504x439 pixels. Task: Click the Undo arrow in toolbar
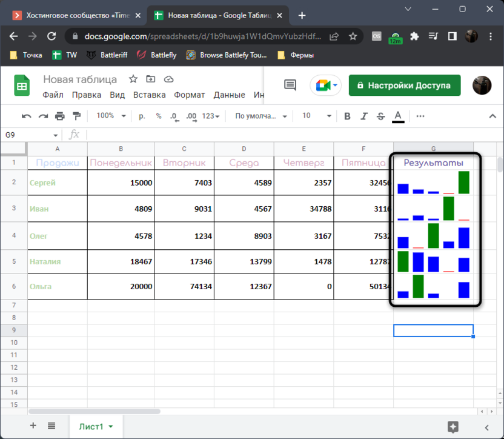(27, 116)
